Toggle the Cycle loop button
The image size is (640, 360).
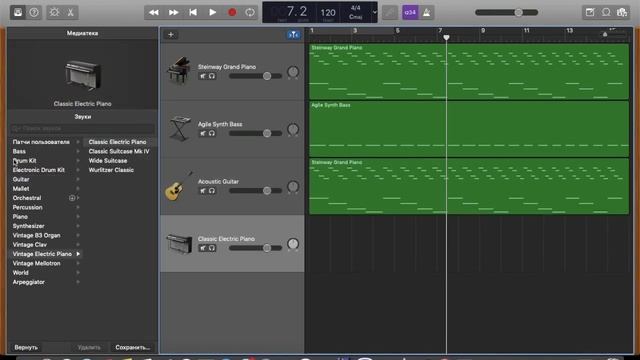[250, 12]
